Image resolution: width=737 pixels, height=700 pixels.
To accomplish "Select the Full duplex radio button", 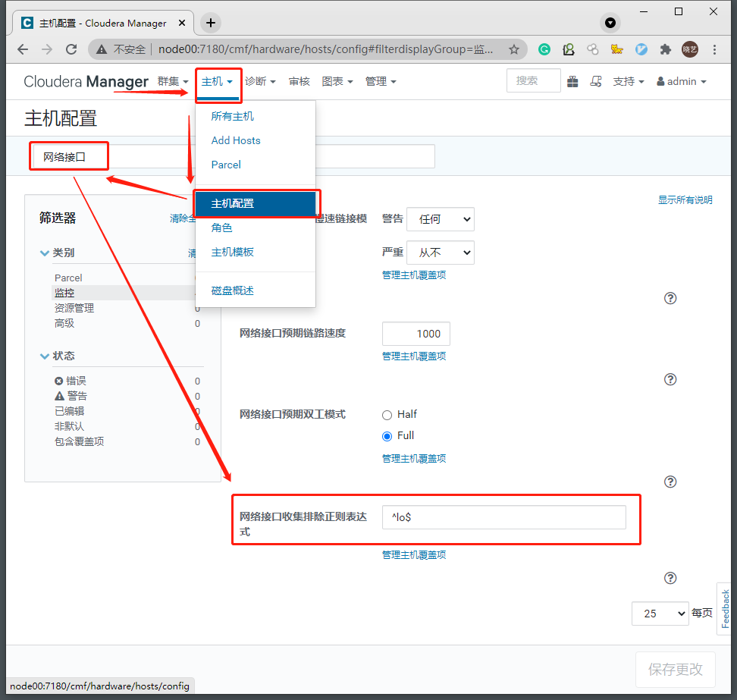I will click(387, 436).
